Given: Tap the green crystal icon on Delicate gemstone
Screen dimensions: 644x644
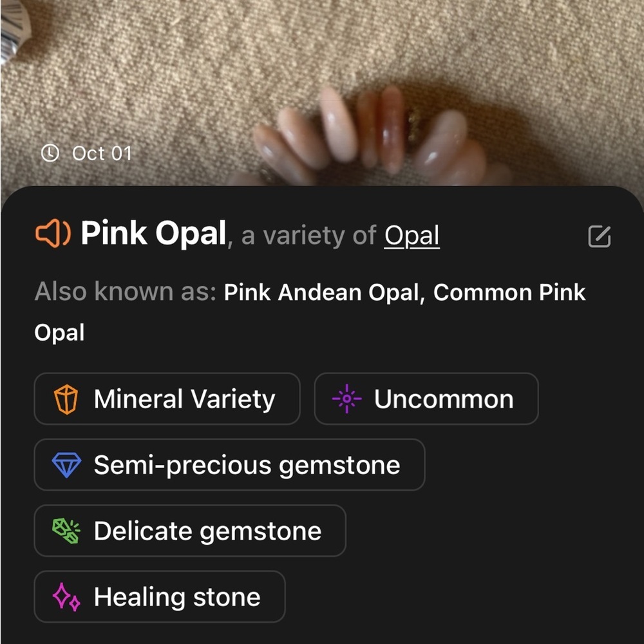Looking at the screenshot, I should (66, 531).
